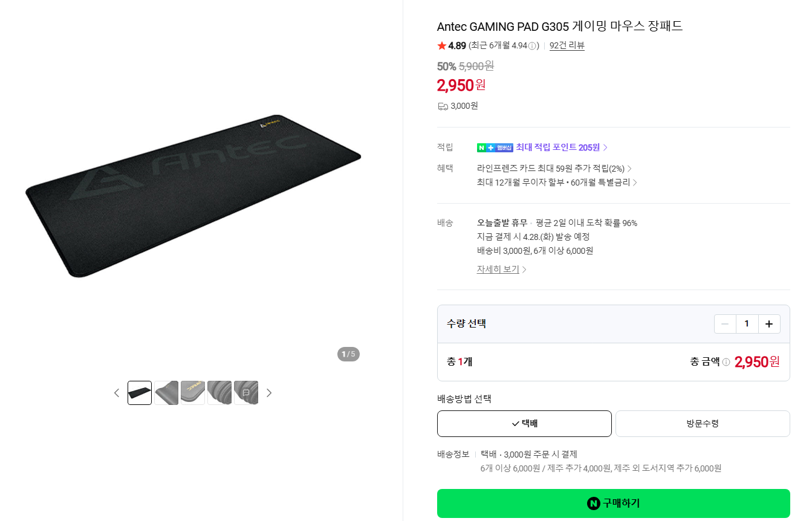Open the review speech-bubble thumbnail icon

(246, 392)
